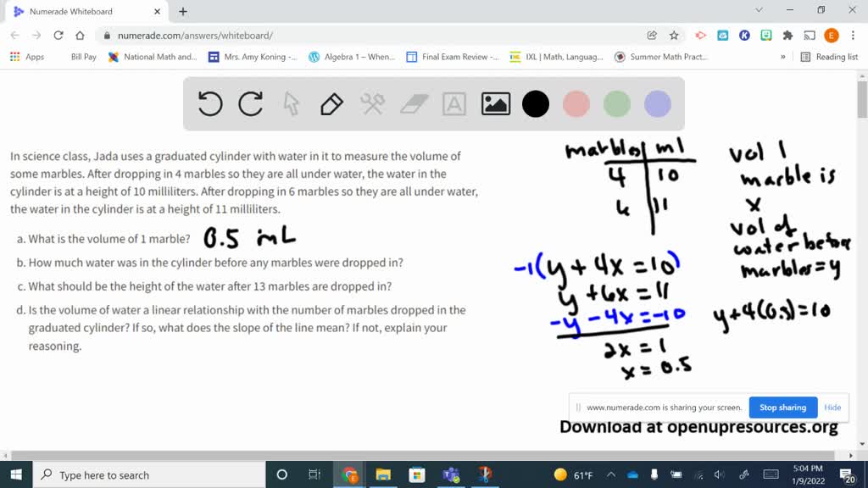Reload the Numerade page
The width and height of the screenshot is (868, 488).
click(x=58, y=36)
